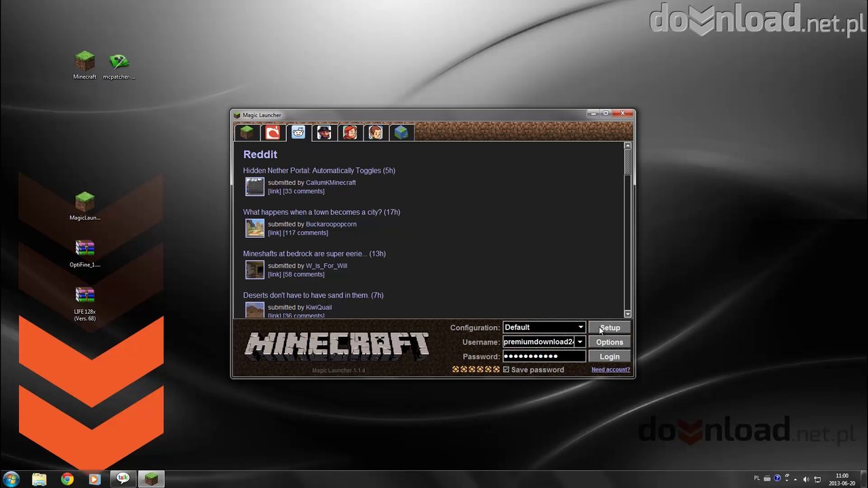Image resolution: width=868 pixels, height=488 pixels.
Task: Open the tab with the brown-haired avatar
Action: click(376, 132)
